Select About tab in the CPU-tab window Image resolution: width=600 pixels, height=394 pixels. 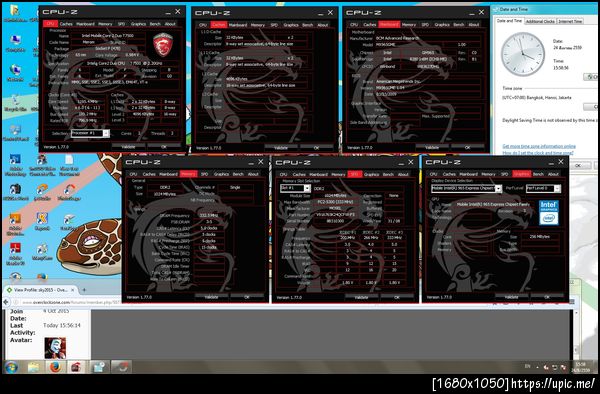click(170, 24)
